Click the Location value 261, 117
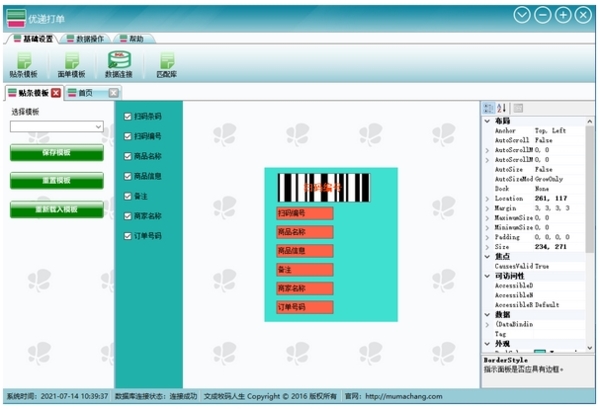600x409 pixels. pyautogui.click(x=551, y=199)
